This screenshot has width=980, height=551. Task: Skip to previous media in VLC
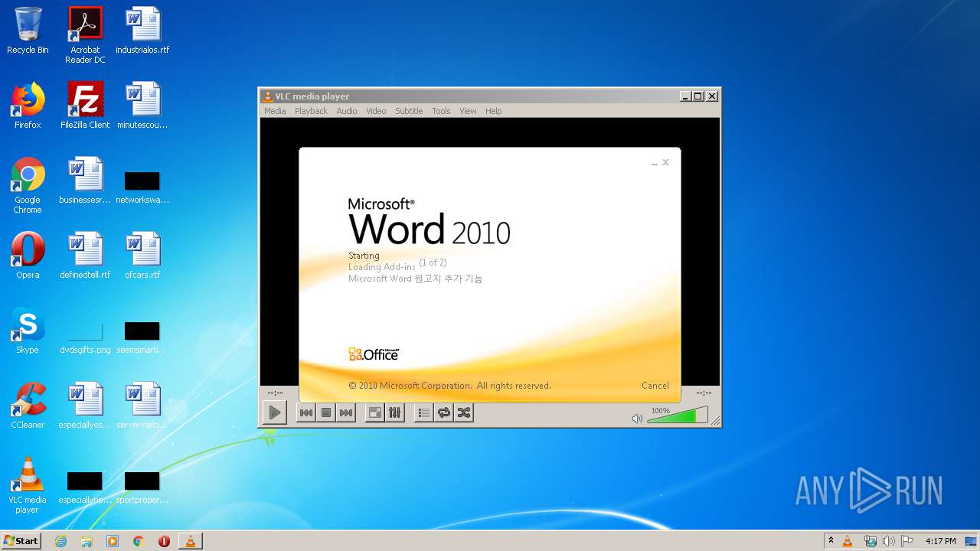click(305, 413)
